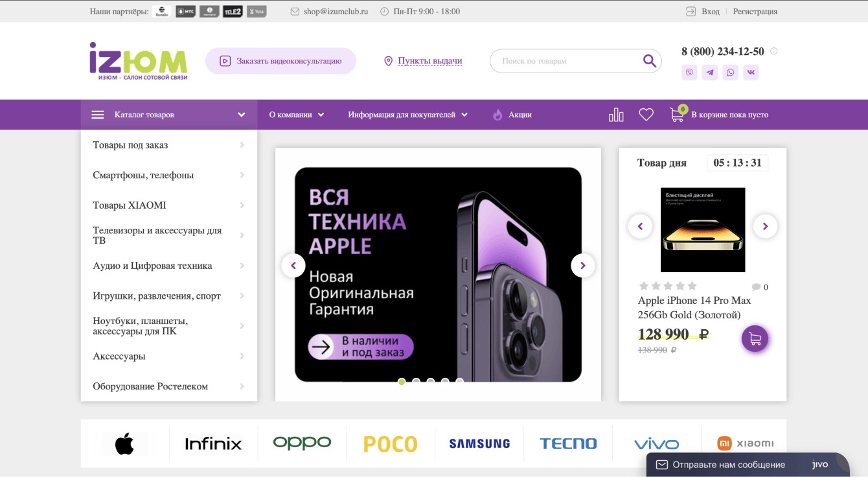Select the Apple brand logo
868x477 pixels.
point(124,444)
